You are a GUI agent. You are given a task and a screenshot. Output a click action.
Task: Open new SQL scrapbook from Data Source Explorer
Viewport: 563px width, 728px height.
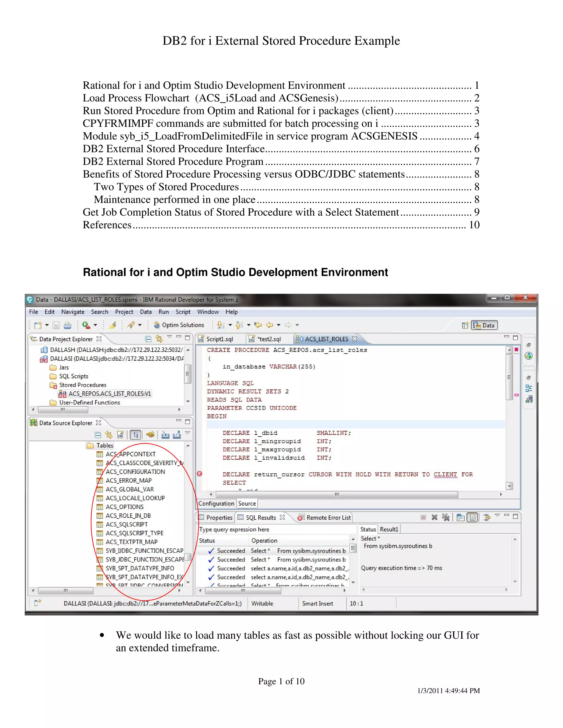pos(120,435)
